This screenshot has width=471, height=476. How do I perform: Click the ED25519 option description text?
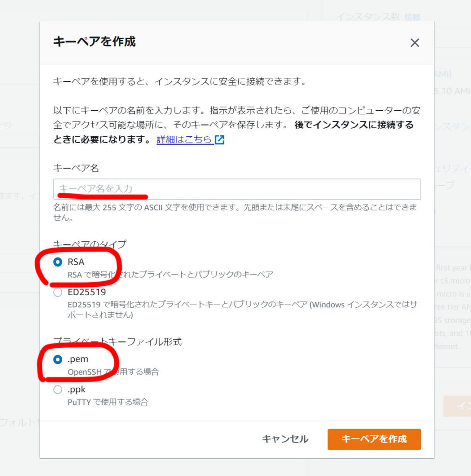pyautogui.click(x=242, y=310)
